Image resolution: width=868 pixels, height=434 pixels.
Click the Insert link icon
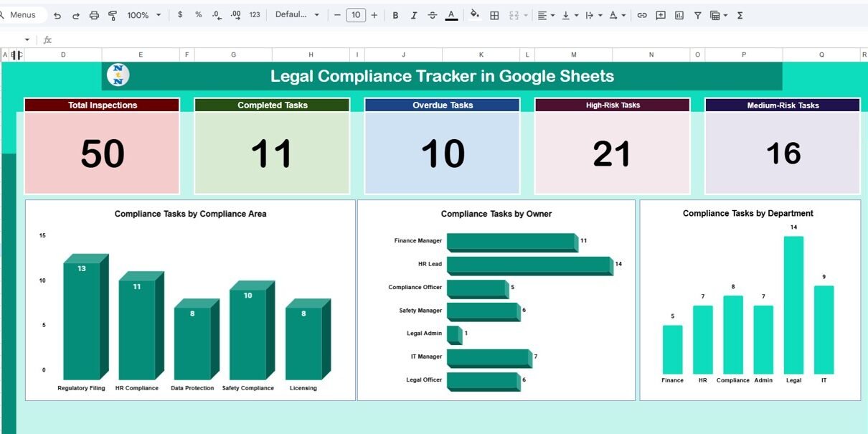642,15
